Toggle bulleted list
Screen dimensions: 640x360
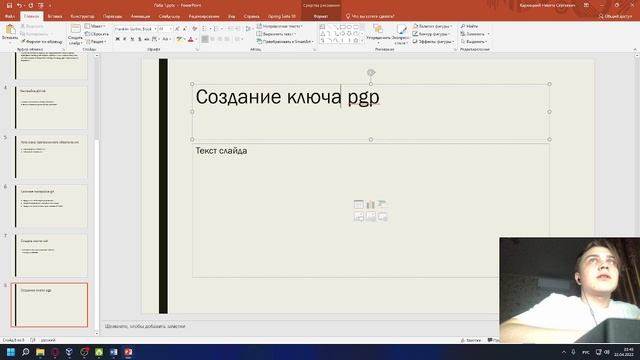(x=205, y=29)
